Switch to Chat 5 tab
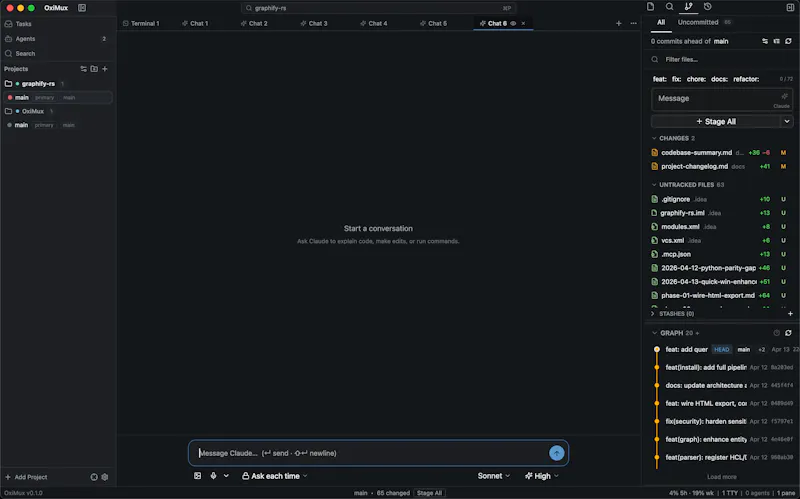The image size is (800, 499). [434, 23]
